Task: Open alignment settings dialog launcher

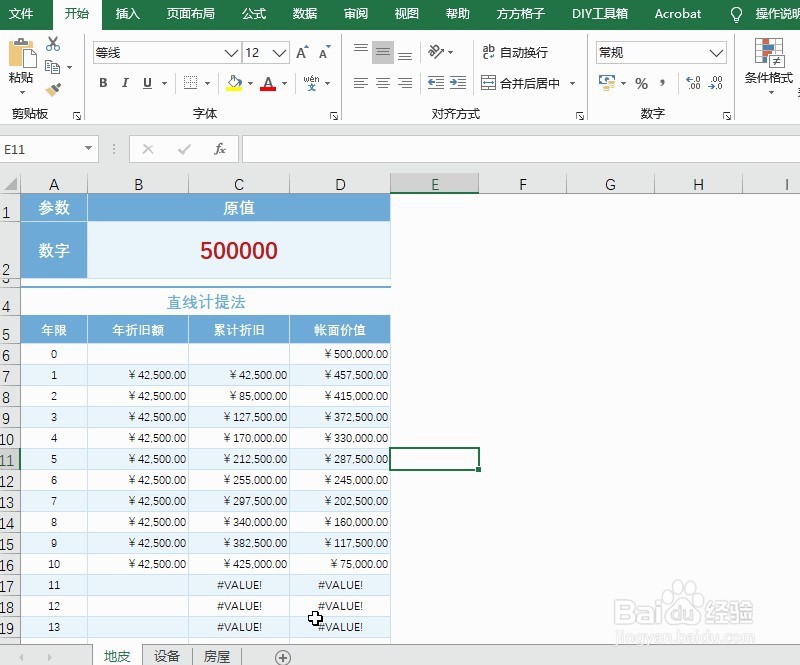Action: [x=580, y=116]
